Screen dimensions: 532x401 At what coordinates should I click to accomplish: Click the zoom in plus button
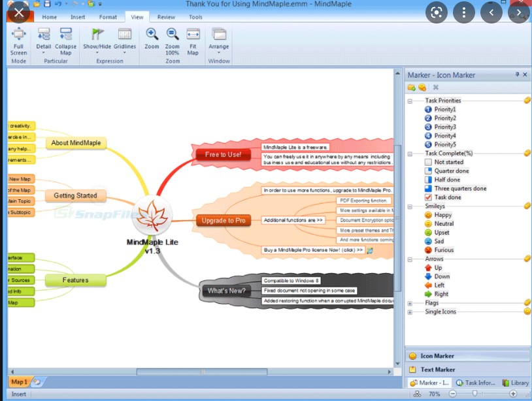(x=513, y=394)
